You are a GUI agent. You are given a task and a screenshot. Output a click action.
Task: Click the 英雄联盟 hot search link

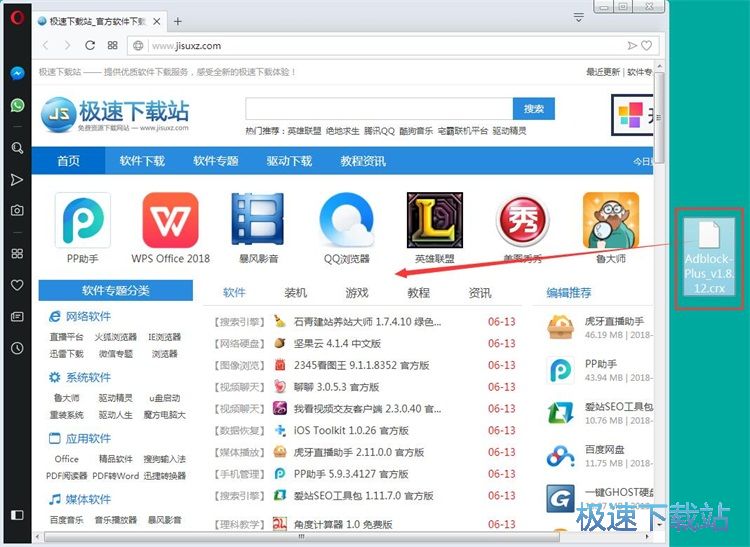click(304, 131)
